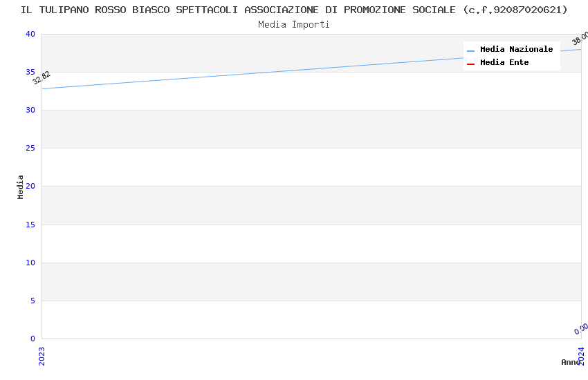The image size is (588, 380).
Task: Click the blue Media Nazionale legend swatch
Action: pyautogui.click(x=471, y=50)
